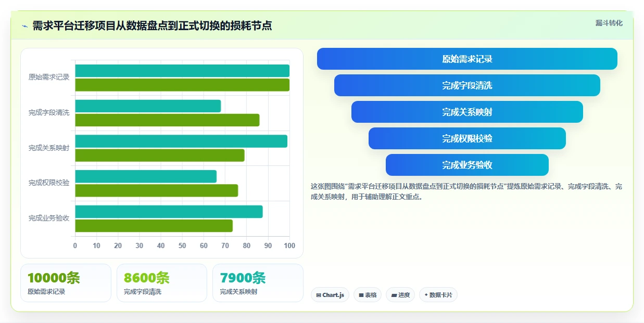Click the 100 tick on the x-axis
The height and width of the screenshot is (323, 644).
coord(289,246)
